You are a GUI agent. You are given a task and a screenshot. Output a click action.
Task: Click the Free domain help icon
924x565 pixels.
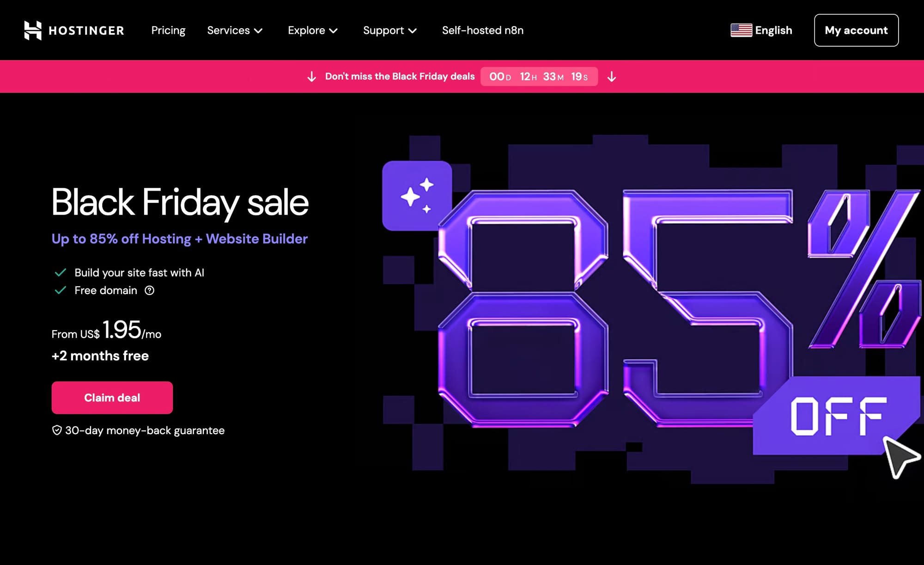coord(149,290)
